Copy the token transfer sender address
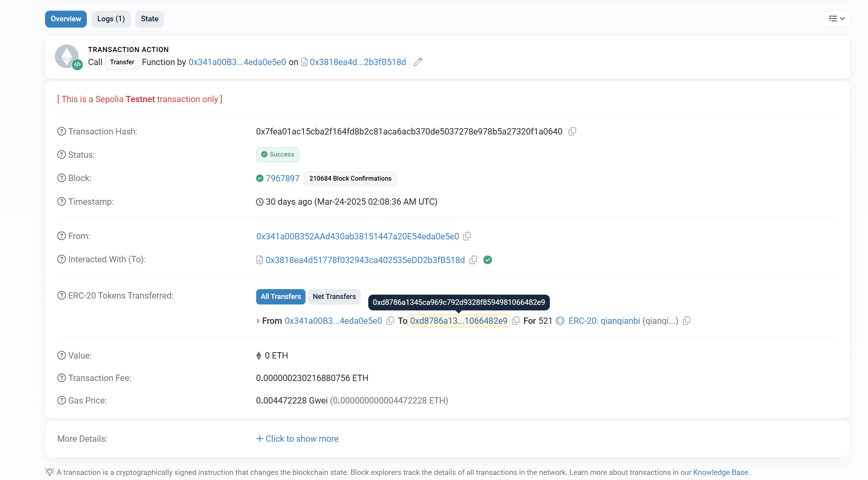868x480 pixels. pos(390,321)
